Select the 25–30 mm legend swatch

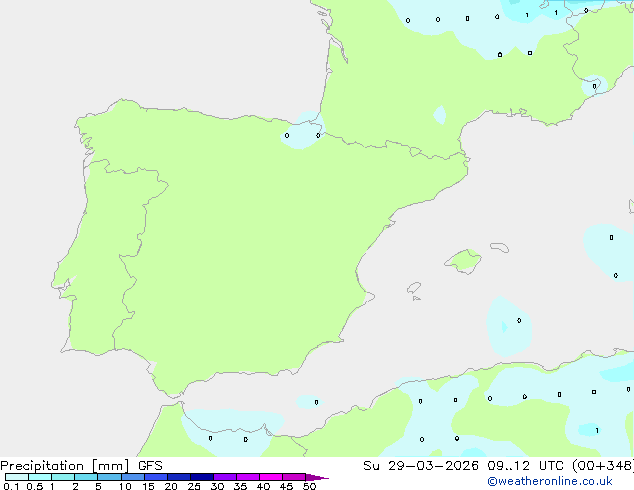point(202,477)
